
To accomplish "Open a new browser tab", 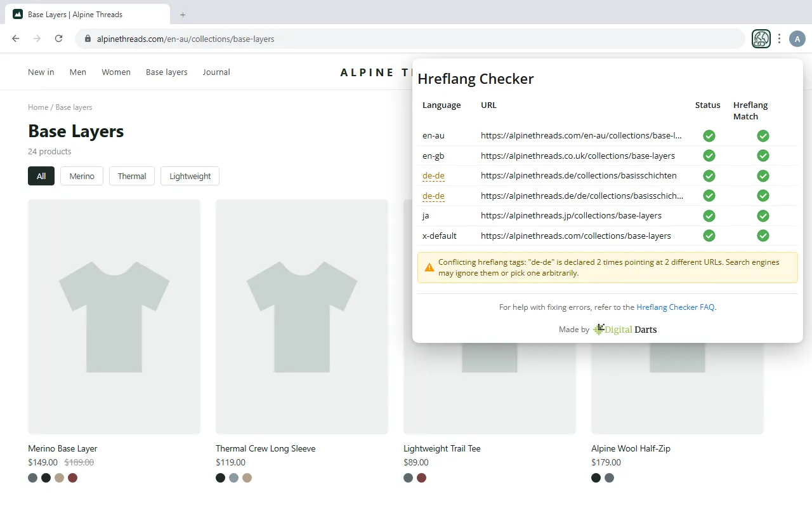I will (183, 14).
